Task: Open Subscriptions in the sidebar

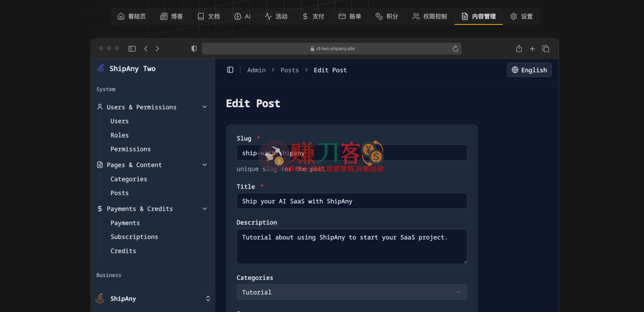Action: 134,237
